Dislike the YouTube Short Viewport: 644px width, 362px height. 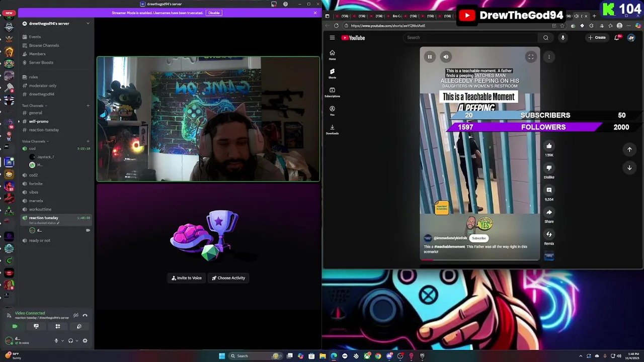(549, 168)
